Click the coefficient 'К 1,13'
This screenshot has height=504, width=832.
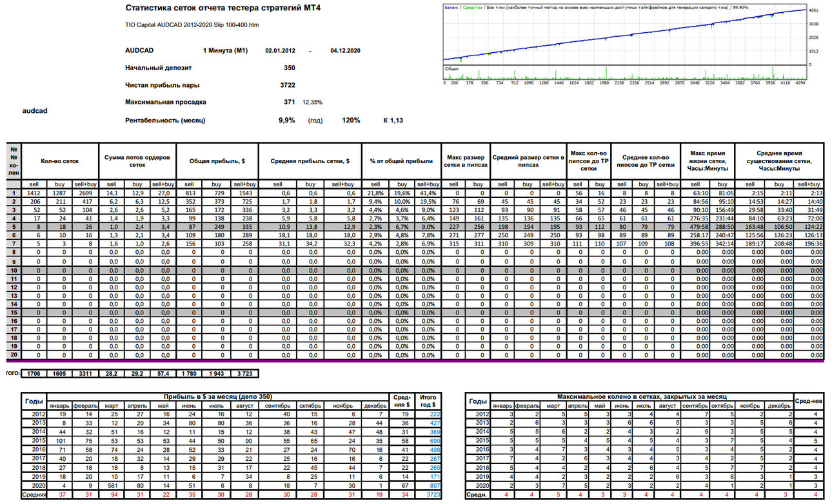[393, 120]
